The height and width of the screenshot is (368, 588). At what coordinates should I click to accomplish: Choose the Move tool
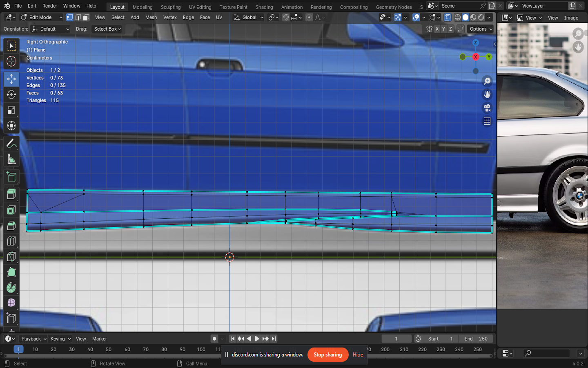11,79
